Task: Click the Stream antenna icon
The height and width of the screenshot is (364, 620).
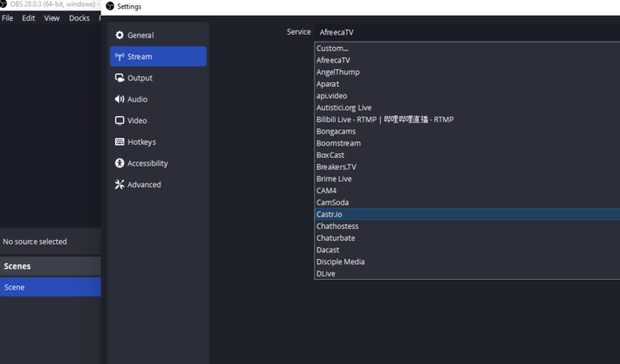Action: pos(120,56)
